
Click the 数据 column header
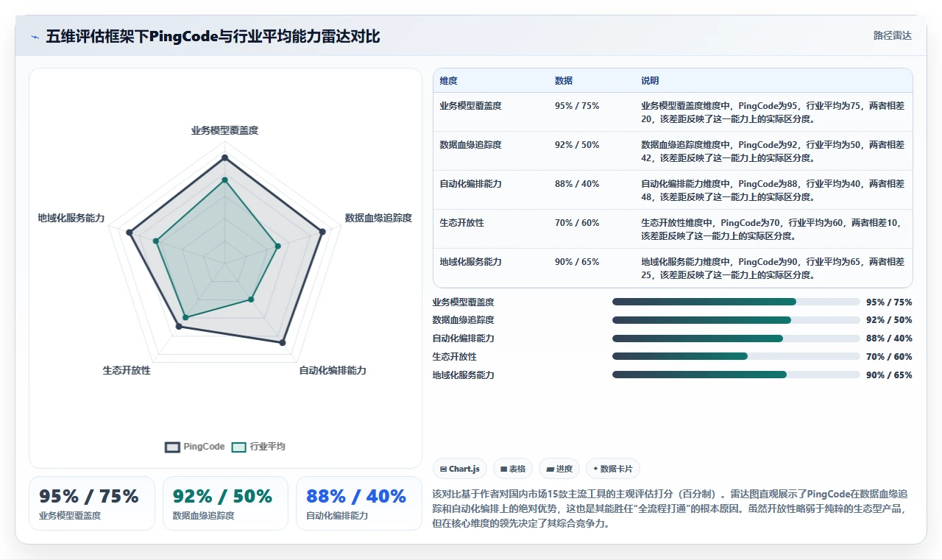pos(564,81)
